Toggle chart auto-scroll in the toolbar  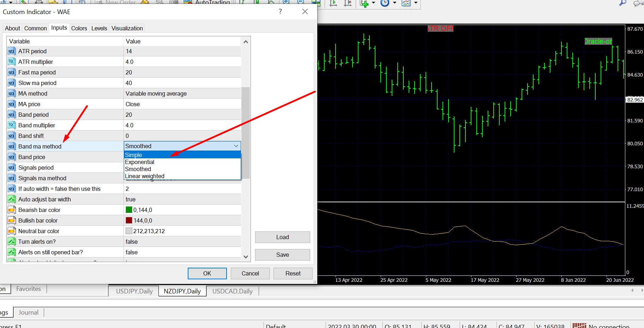(x=333, y=3)
